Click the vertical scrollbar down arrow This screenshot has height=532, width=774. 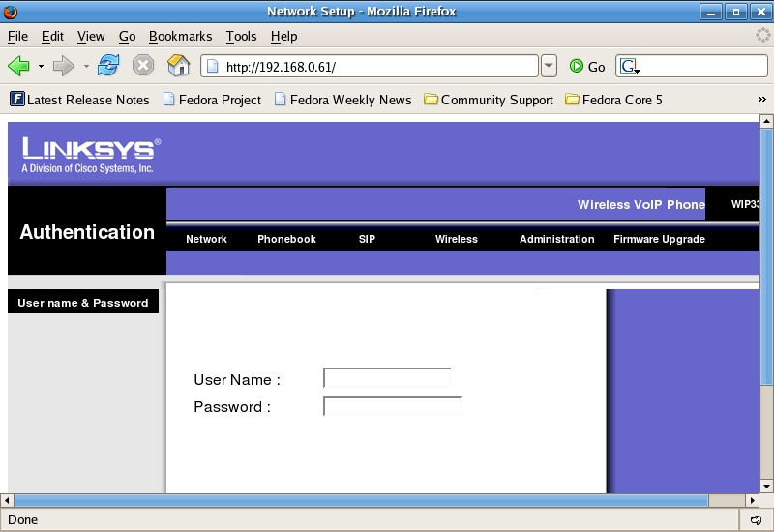tap(766, 487)
